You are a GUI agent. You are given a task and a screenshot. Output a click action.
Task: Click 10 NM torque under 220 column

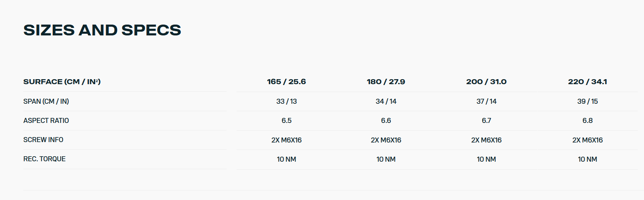[x=587, y=159]
